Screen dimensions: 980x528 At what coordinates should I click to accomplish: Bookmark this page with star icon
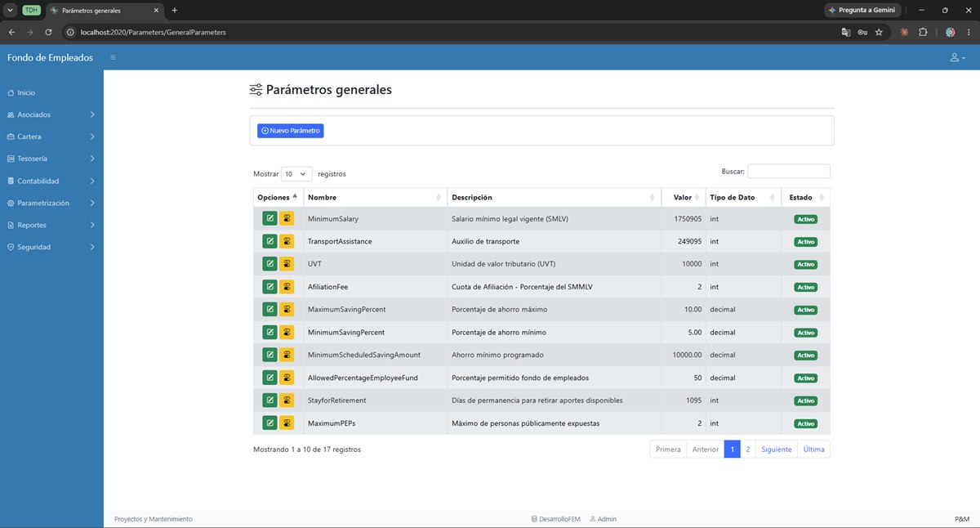click(x=879, y=32)
